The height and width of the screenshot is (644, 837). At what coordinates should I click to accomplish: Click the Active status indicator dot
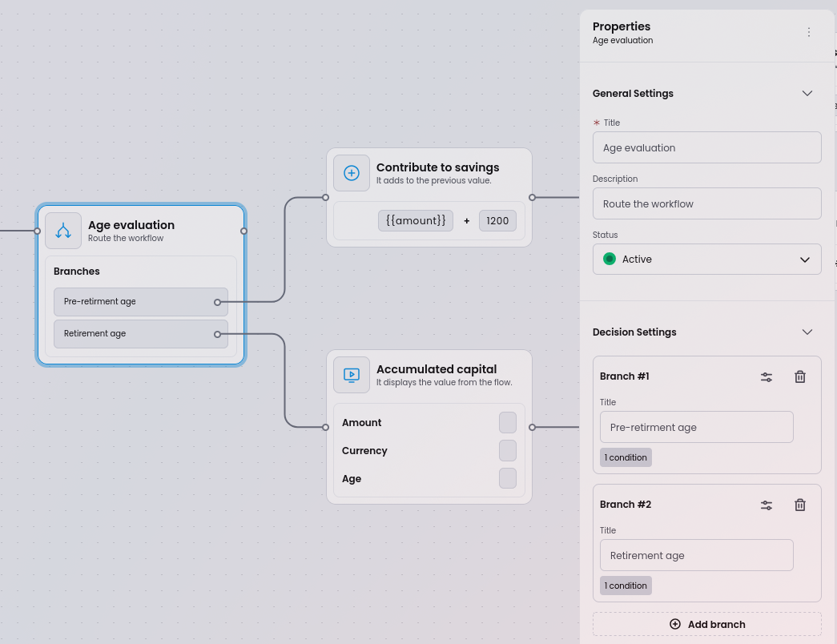pyautogui.click(x=610, y=259)
